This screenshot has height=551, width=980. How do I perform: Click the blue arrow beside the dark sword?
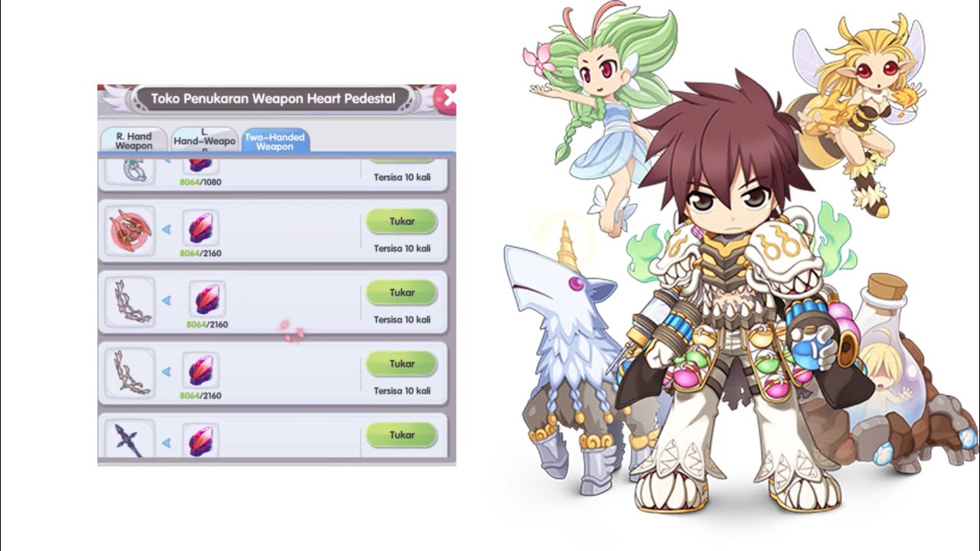165,442
